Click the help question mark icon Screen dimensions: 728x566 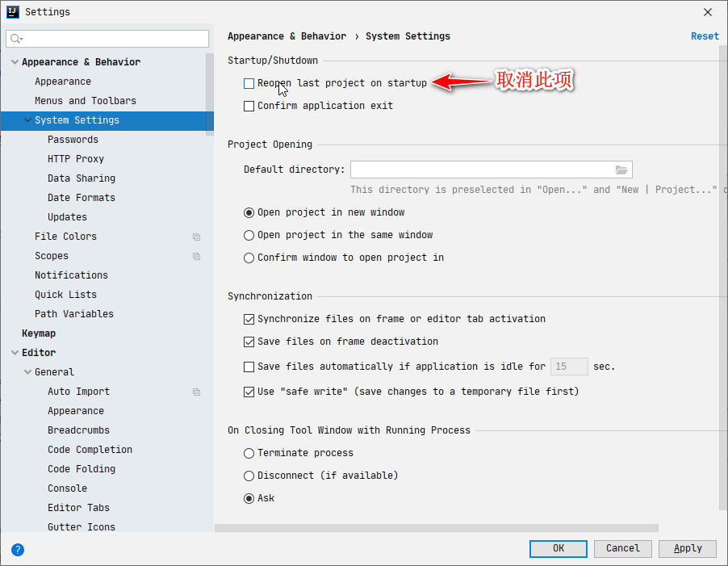click(18, 549)
